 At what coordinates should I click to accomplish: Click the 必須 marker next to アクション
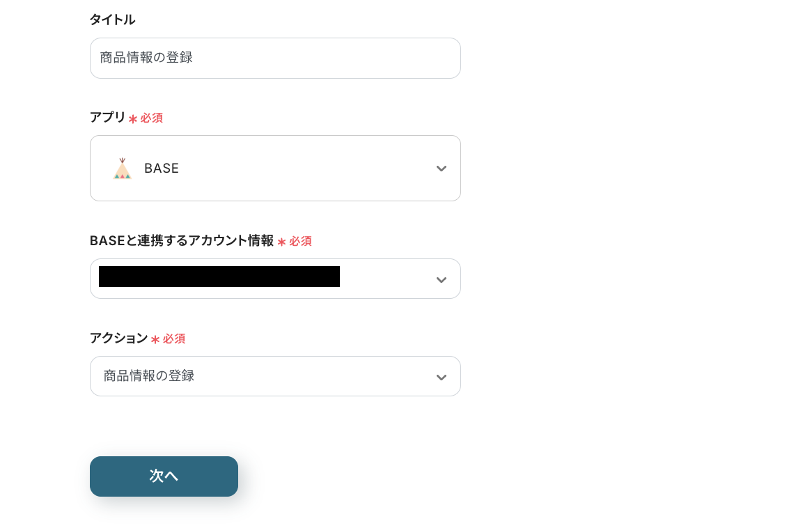(174, 339)
